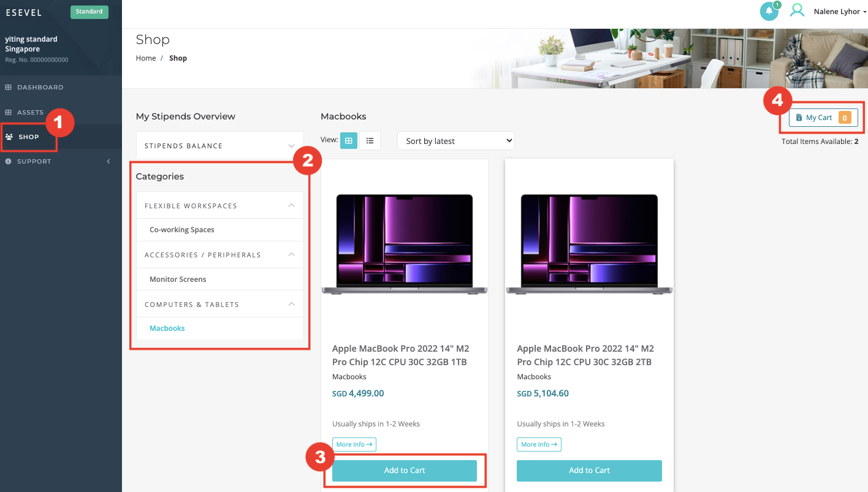Click More Info for 2TB MacBook
The image size is (868, 492).
[x=539, y=445]
